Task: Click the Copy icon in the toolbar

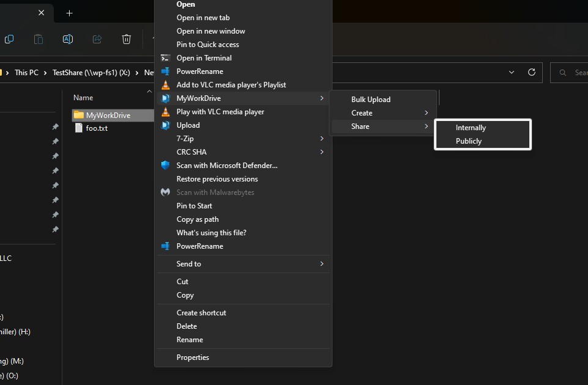Action: coord(9,39)
